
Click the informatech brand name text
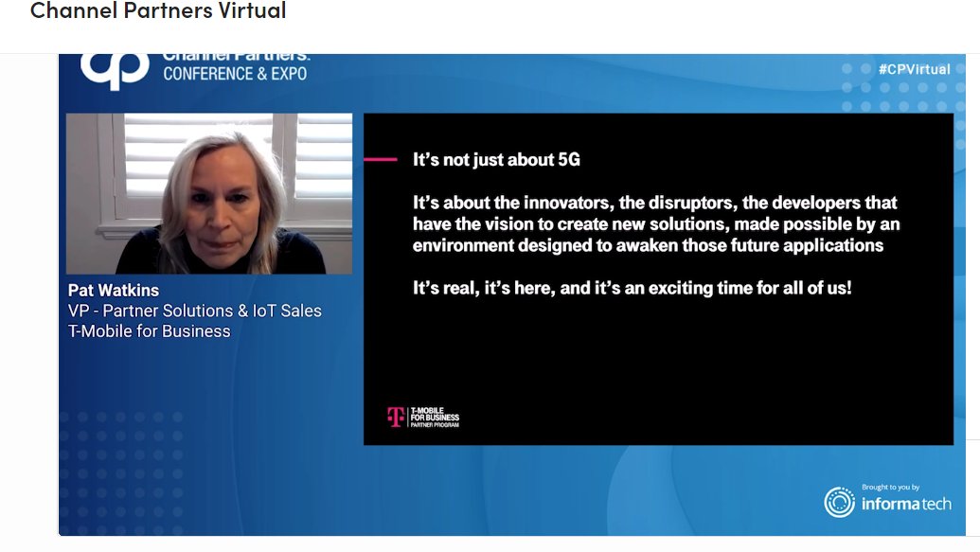906,504
